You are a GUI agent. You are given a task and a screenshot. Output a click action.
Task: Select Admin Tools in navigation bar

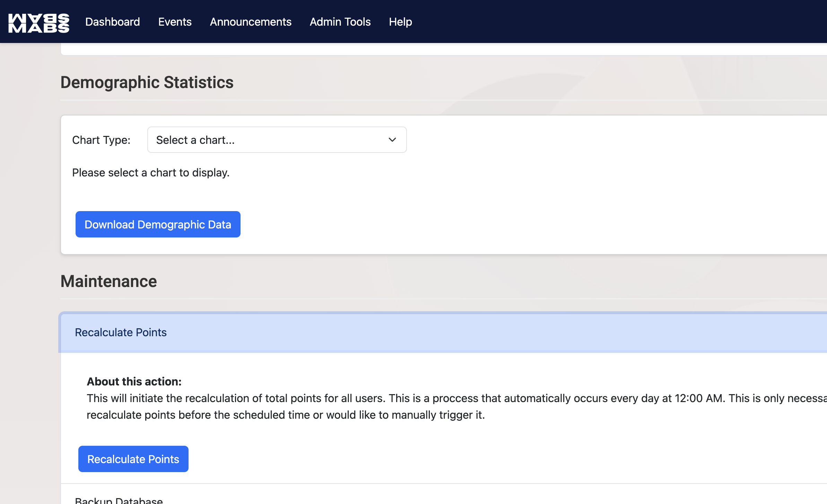tap(340, 22)
